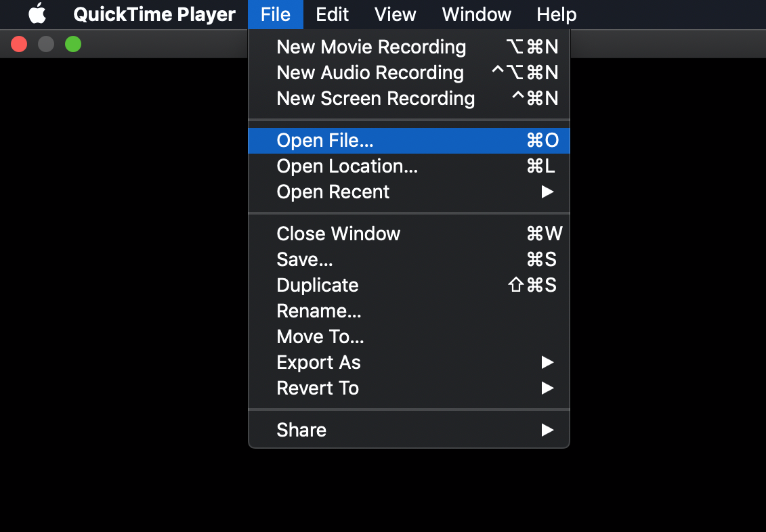Image resolution: width=766 pixels, height=532 pixels.
Task: Click the highlighted Open File item
Action: (325, 141)
